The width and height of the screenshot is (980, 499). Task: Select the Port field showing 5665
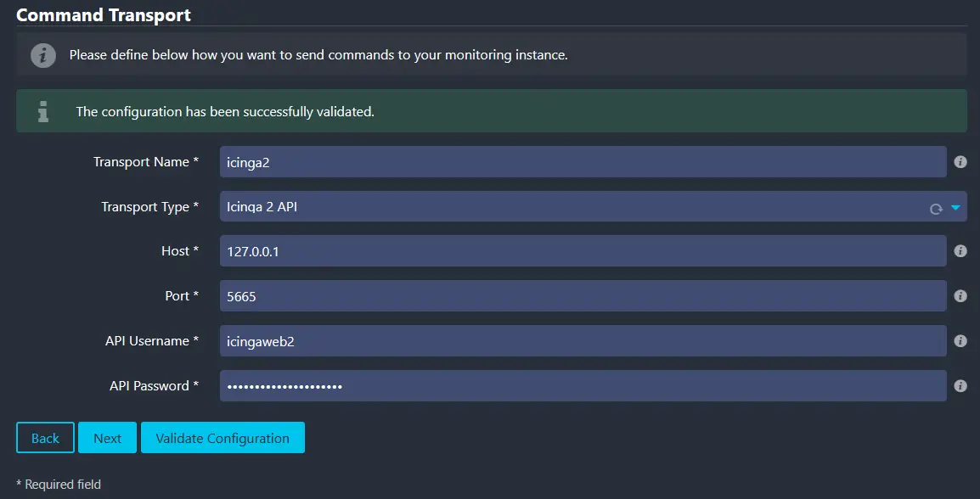click(x=582, y=296)
